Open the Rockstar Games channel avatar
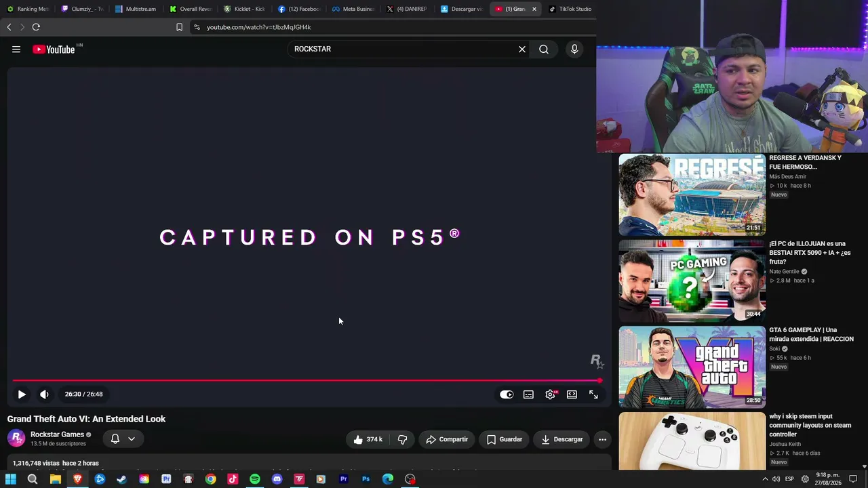This screenshot has width=868, height=488. [16, 439]
